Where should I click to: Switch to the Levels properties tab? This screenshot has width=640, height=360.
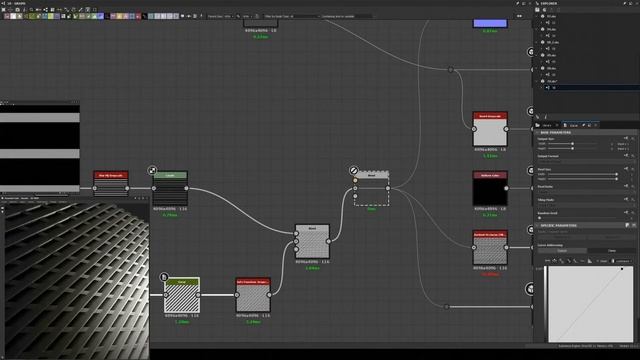(x=573, y=125)
